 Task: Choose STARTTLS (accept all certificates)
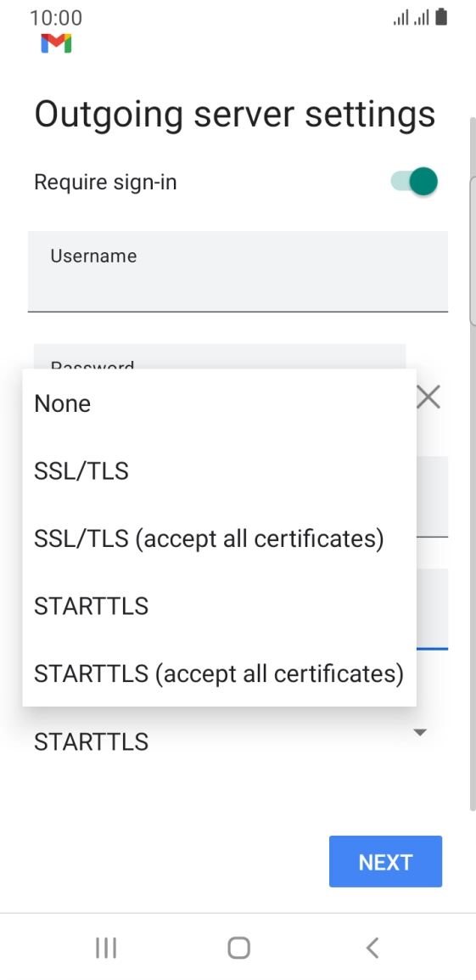click(x=219, y=673)
